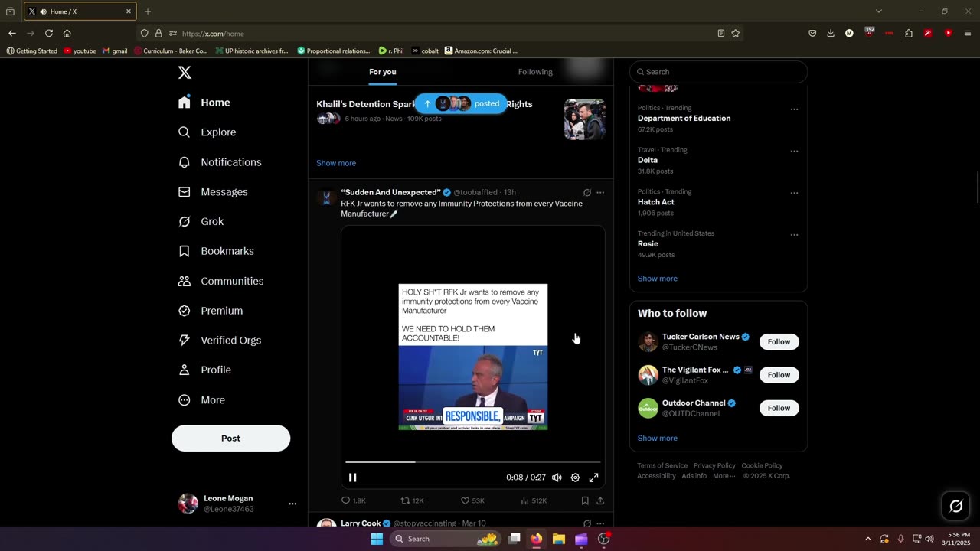Show more under Khalil's Detention story
Image resolution: width=980 pixels, height=551 pixels.
336,163
